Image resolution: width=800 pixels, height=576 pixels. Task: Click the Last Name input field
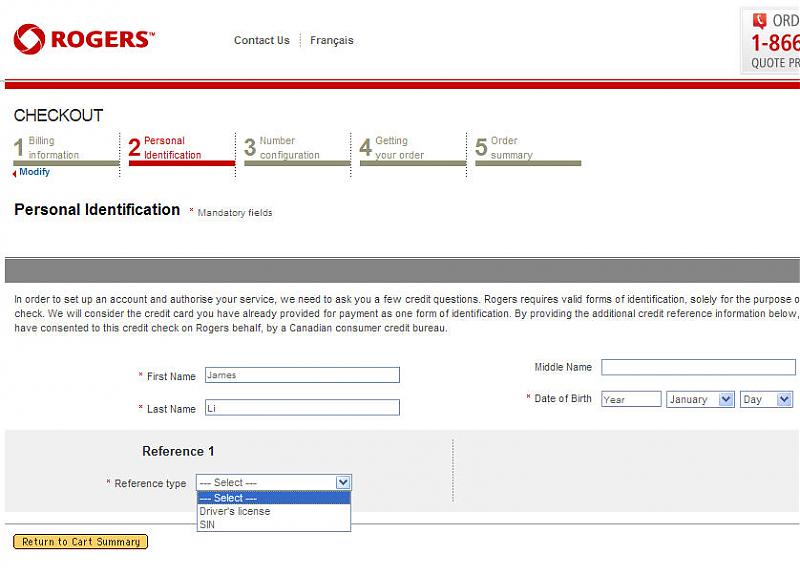tap(302, 408)
